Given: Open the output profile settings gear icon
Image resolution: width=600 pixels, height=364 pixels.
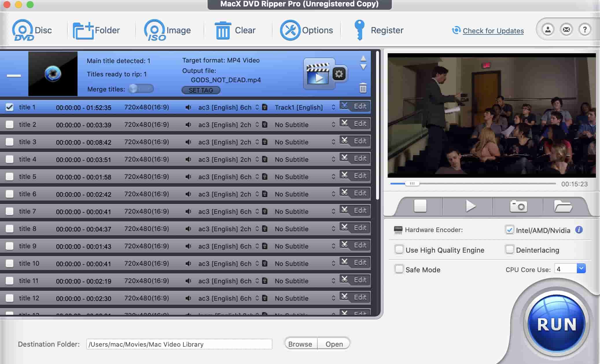Looking at the screenshot, I should [x=339, y=74].
